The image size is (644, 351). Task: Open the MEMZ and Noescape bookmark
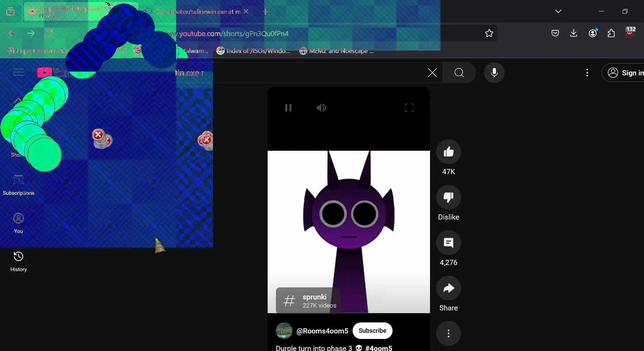point(336,51)
